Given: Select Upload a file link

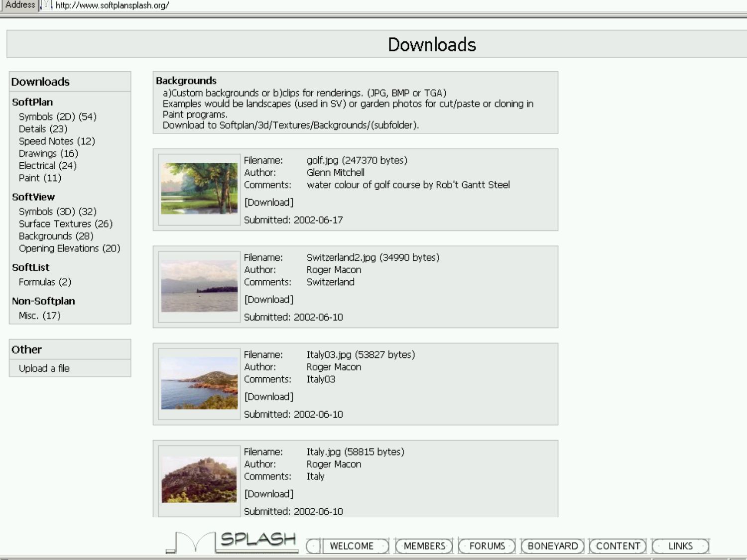Looking at the screenshot, I should (44, 368).
